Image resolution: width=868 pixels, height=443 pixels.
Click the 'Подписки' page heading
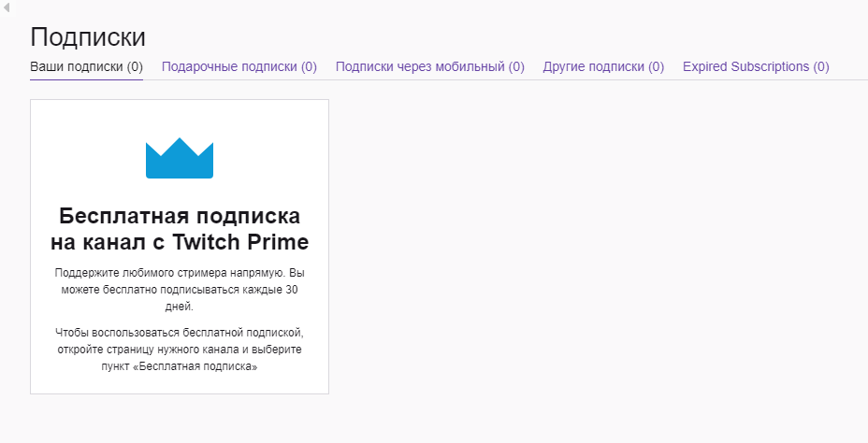pyautogui.click(x=88, y=37)
